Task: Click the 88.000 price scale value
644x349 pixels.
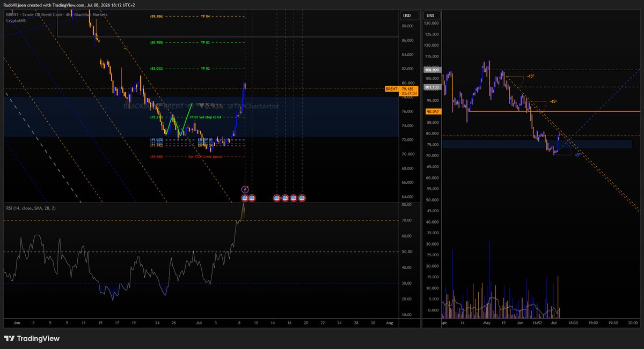Action: [407, 26]
